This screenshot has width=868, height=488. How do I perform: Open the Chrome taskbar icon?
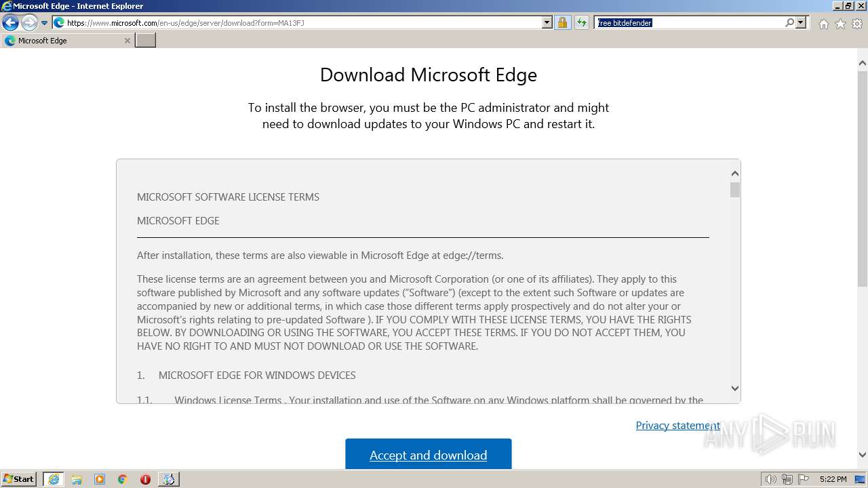coord(123,479)
